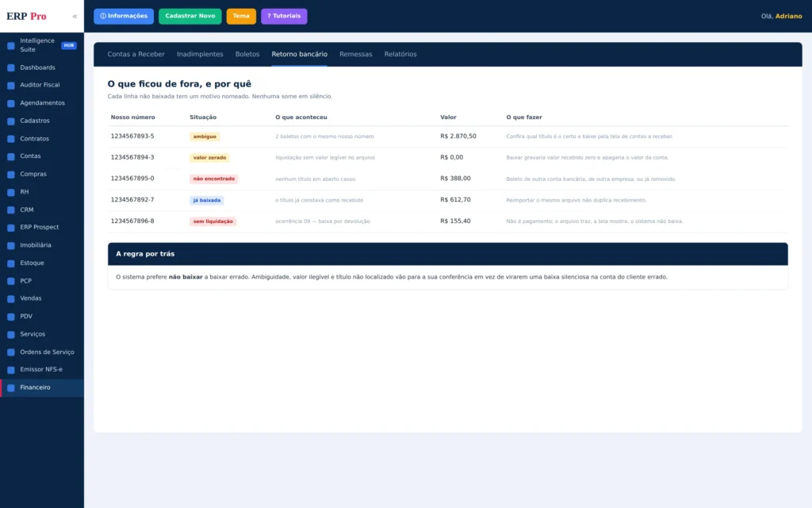Screen dimensions: 812x508
Task: Click the Contratos sidebar icon
Action: coord(11,139)
